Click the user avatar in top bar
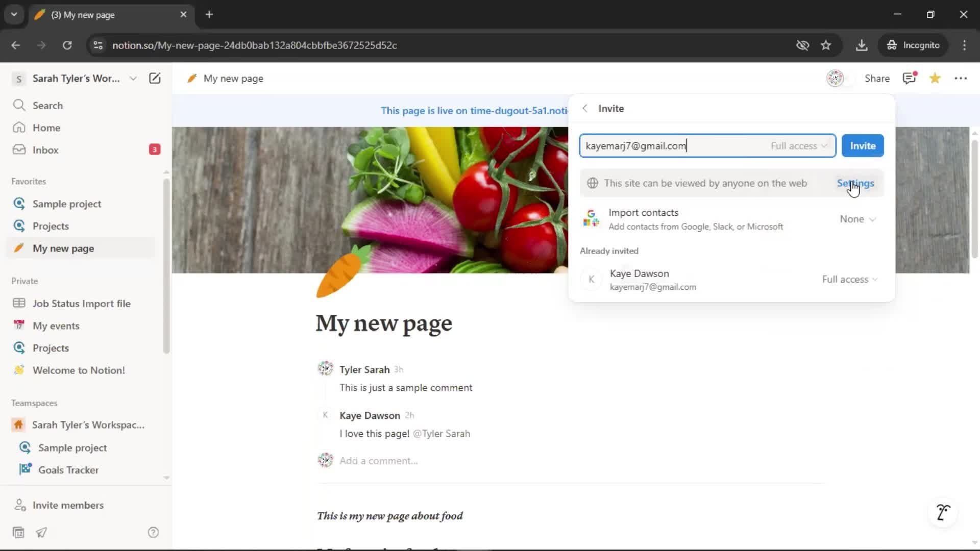This screenshot has height=551, width=980. pos(835,78)
